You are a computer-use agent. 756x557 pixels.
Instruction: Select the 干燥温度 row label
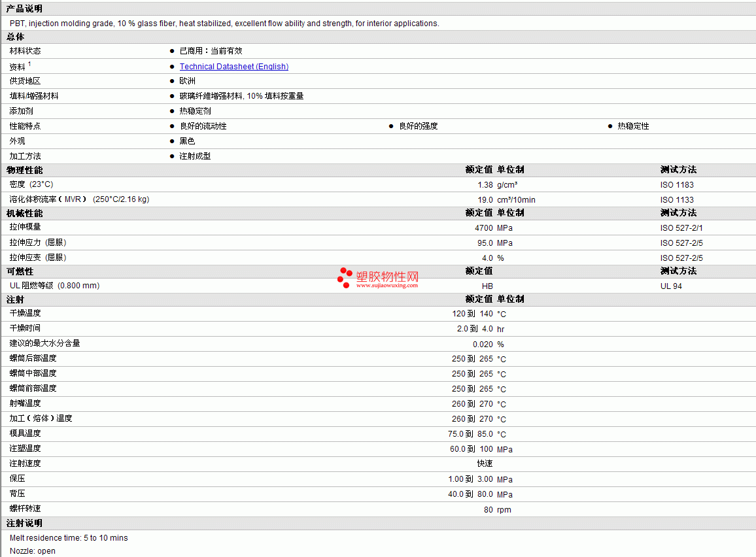(x=25, y=312)
